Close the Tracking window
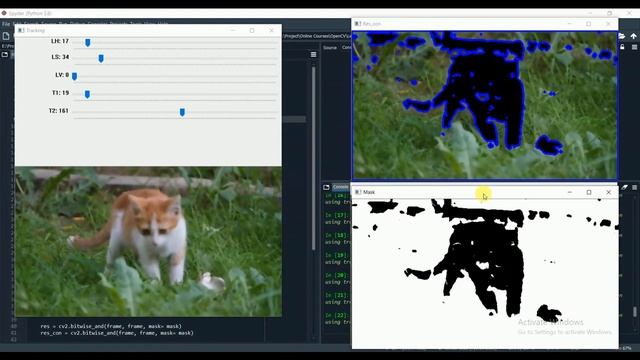Image resolution: width=640 pixels, height=360 pixels. pyautogui.click(x=271, y=31)
